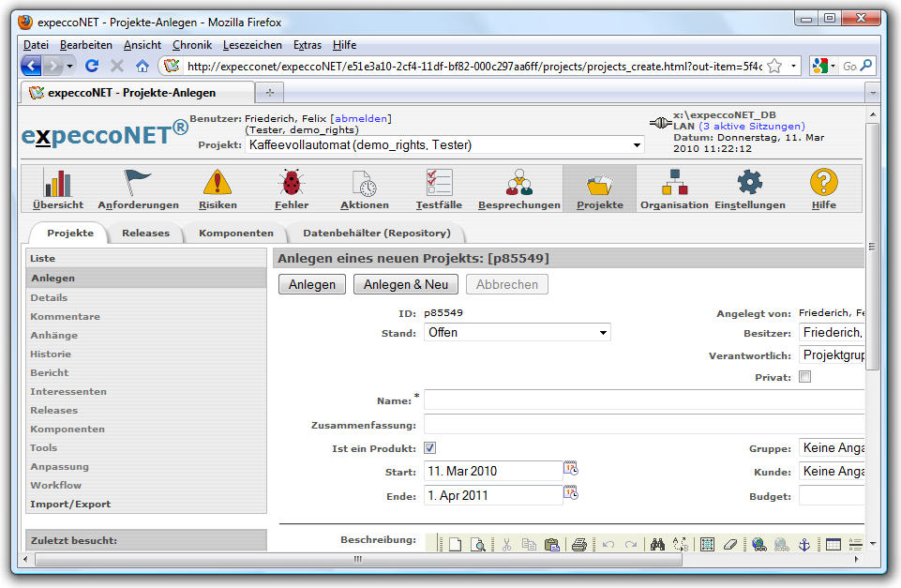Open the Einstellungen gear icon
The width and height of the screenshot is (901, 588).
tap(750, 183)
